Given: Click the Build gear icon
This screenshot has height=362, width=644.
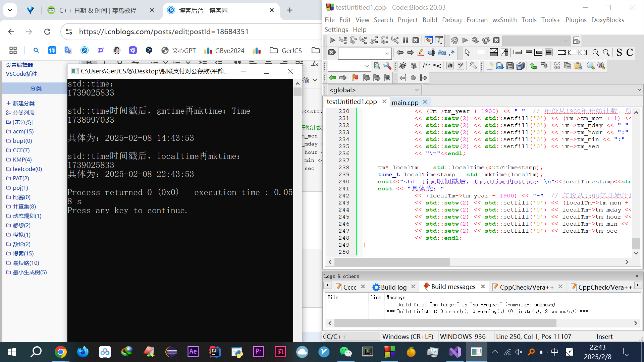Looking at the screenshot, I should click(x=454, y=40).
